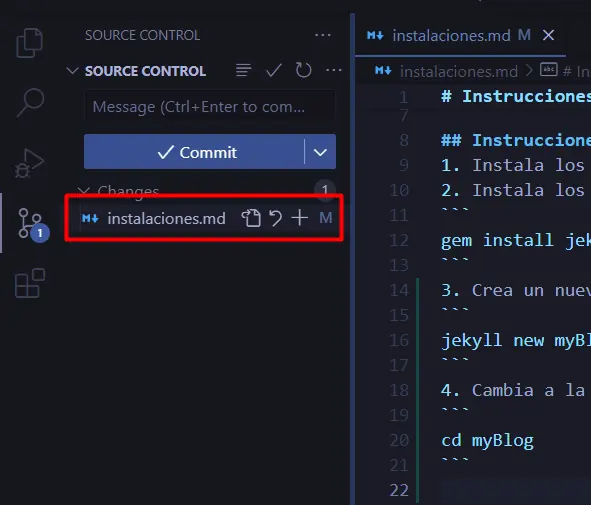Click the '4. Cambia a la' line
591x505 pixels.
pyautogui.click(x=513, y=390)
